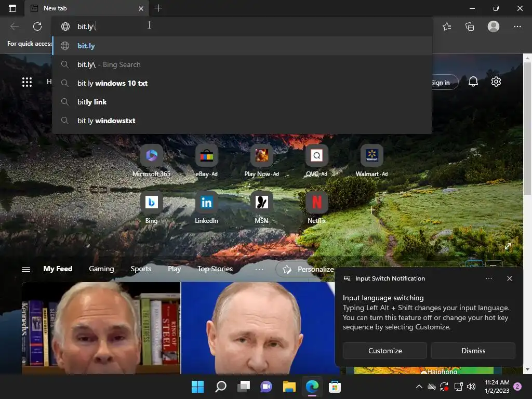
Task: Close the New tab tab
Action: [x=141, y=8]
